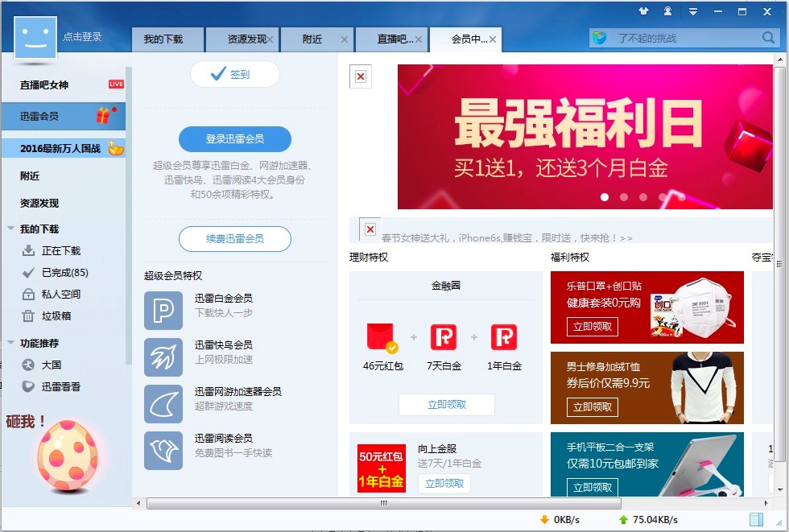Click the 签到 check-in button
Image resolution: width=789 pixels, height=532 pixels.
pos(235,74)
